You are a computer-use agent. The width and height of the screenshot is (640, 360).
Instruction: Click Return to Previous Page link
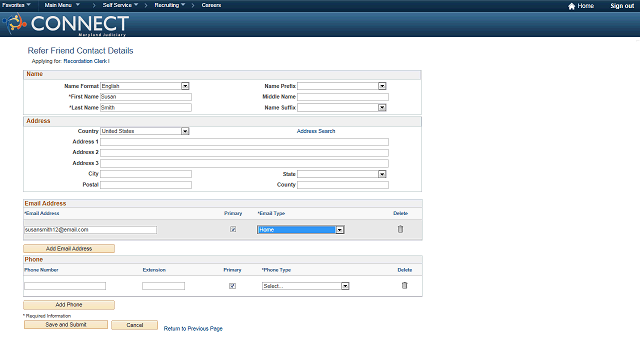point(193,329)
